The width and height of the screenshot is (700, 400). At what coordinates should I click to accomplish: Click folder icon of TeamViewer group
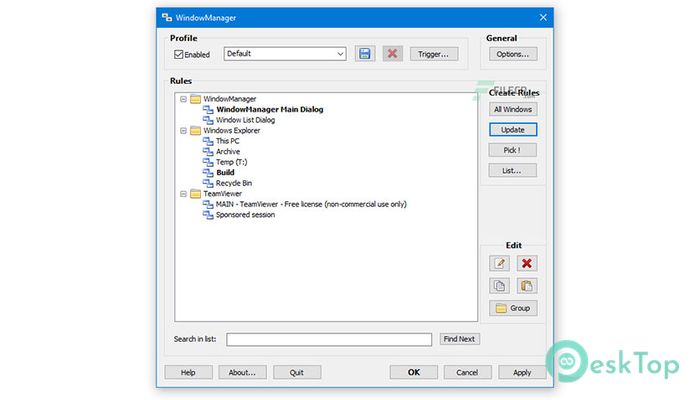[x=196, y=194]
